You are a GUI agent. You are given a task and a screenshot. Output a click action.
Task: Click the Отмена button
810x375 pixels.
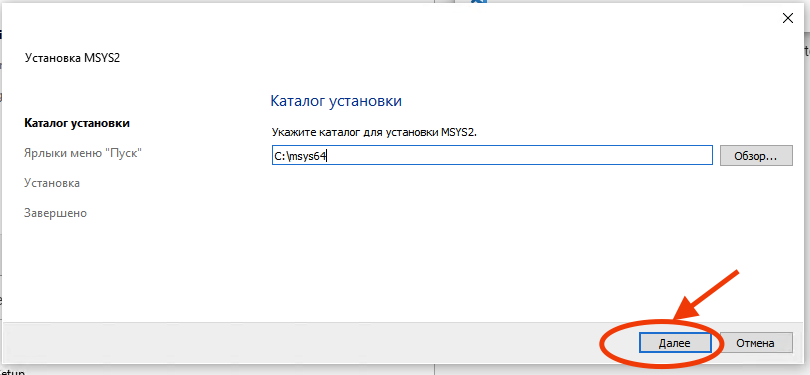tap(755, 342)
